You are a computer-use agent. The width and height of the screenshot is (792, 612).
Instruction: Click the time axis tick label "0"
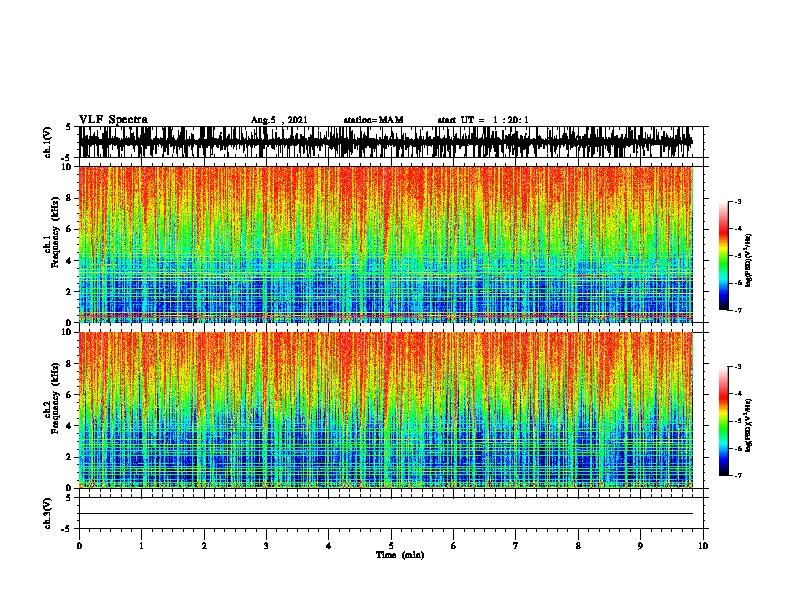79,546
